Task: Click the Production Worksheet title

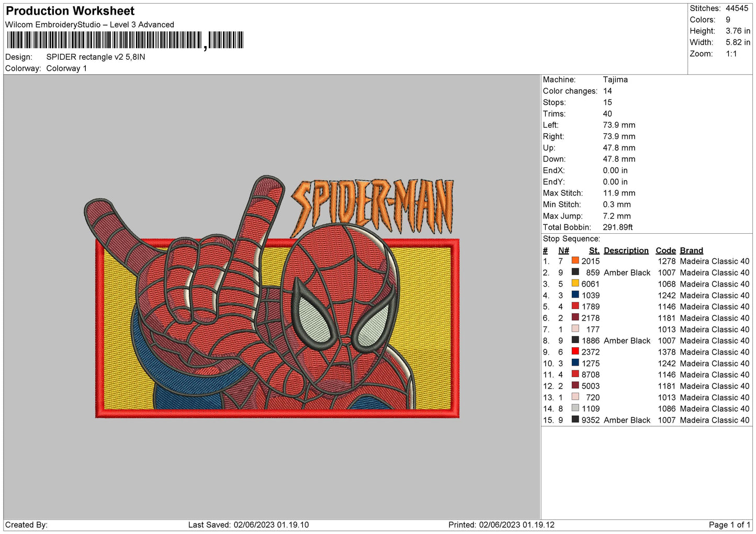Action: pos(70,11)
